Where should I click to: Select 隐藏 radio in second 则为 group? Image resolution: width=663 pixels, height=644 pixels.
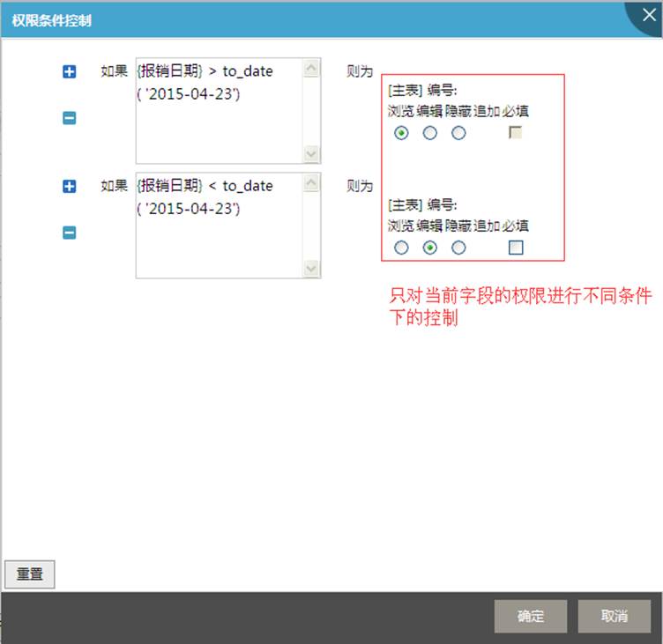[x=458, y=248]
